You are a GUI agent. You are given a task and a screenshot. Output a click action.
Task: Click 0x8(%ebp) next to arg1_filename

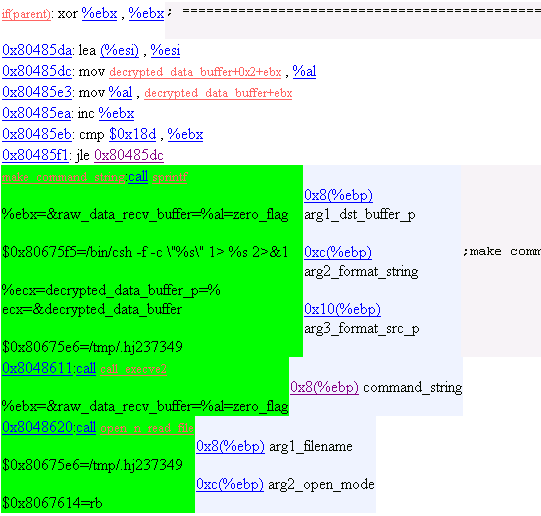[230, 447]
